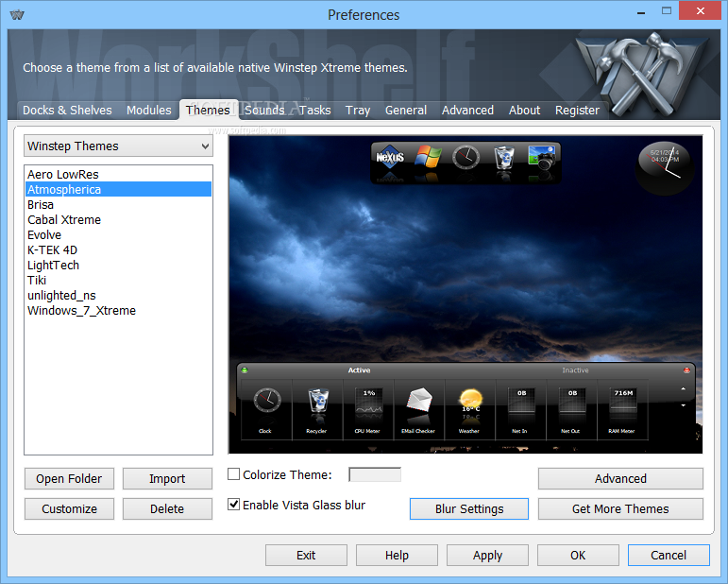
Task: Open the Modules tab
Action: coord(149,111)
